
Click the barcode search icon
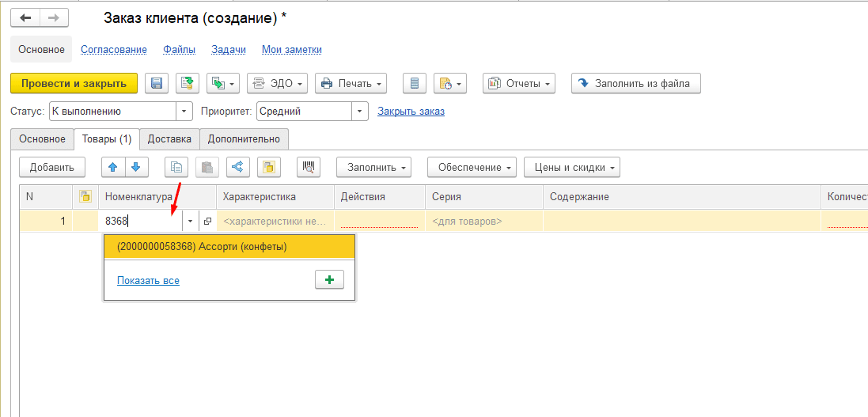(x=309, y=167)
